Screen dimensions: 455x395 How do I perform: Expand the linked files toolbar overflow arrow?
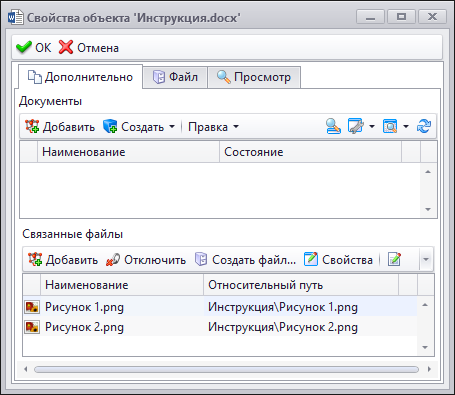pos(426,259)
